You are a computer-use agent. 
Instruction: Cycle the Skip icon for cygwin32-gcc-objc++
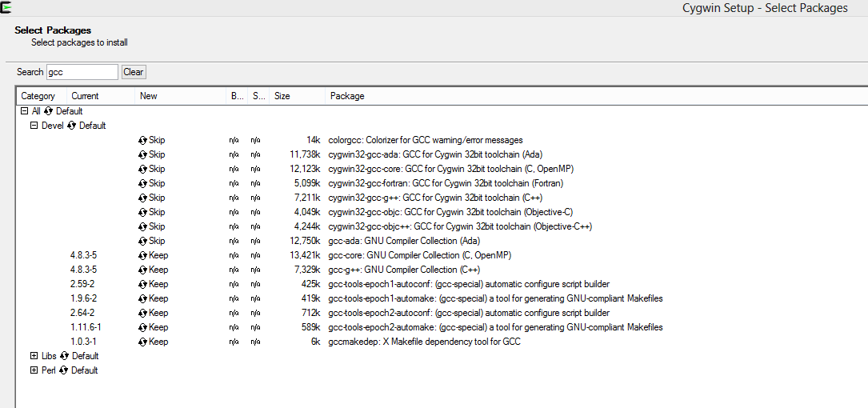click(143, 226)
